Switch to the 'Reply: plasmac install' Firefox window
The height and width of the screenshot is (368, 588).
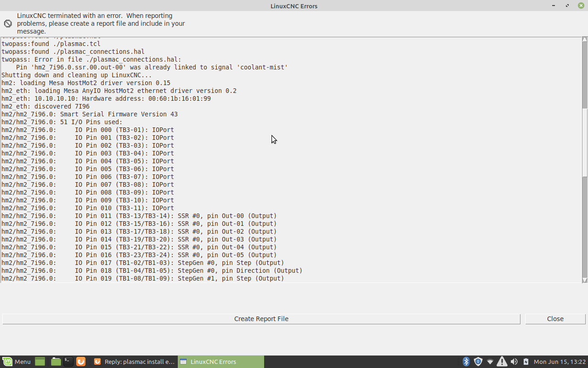pos(134,362)
